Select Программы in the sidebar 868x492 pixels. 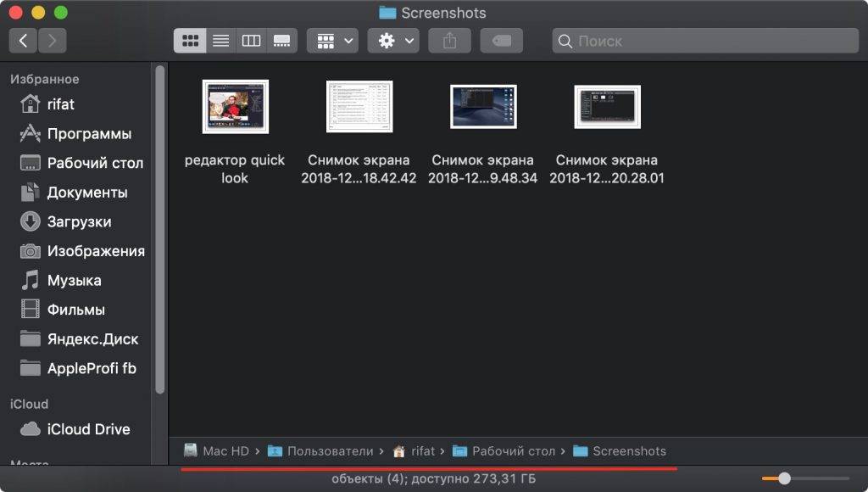[x=89, y=134]
